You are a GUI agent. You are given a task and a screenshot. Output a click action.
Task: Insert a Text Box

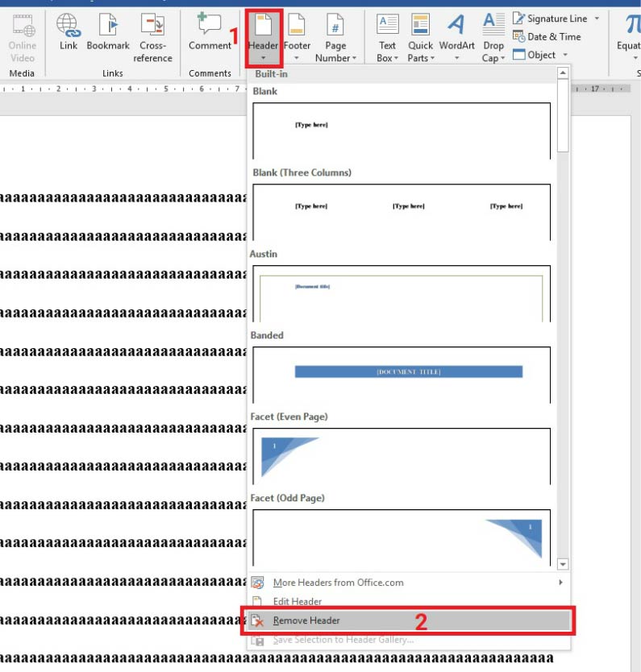[x=388, y=27]
